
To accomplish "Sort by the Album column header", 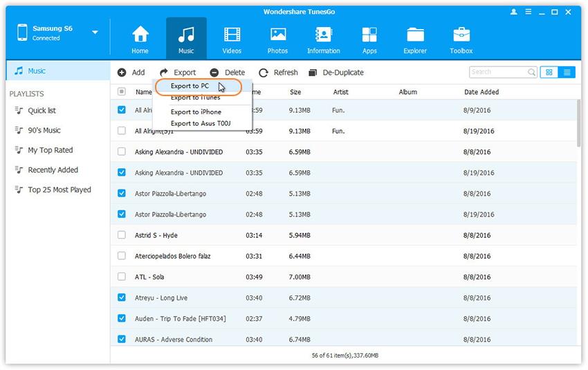I will (x=407, y=92).
